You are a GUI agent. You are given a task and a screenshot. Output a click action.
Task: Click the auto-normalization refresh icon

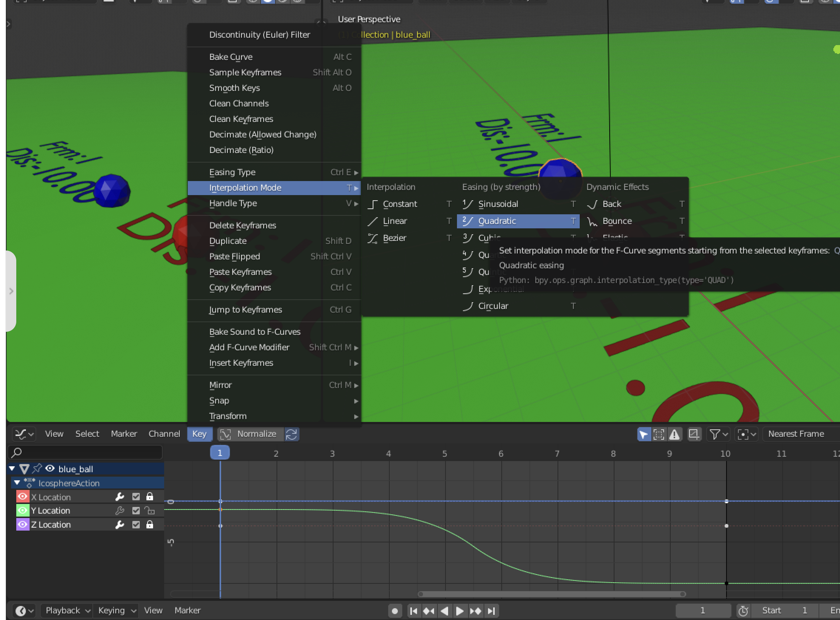tap(292, 434)
